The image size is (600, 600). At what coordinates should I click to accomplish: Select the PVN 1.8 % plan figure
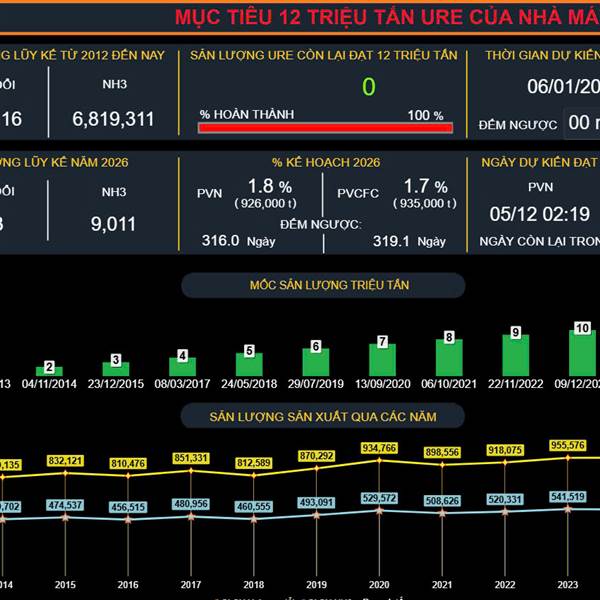270,186
